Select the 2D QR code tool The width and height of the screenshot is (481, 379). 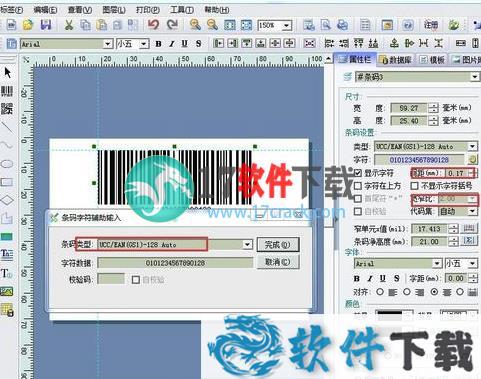[7, 109]
